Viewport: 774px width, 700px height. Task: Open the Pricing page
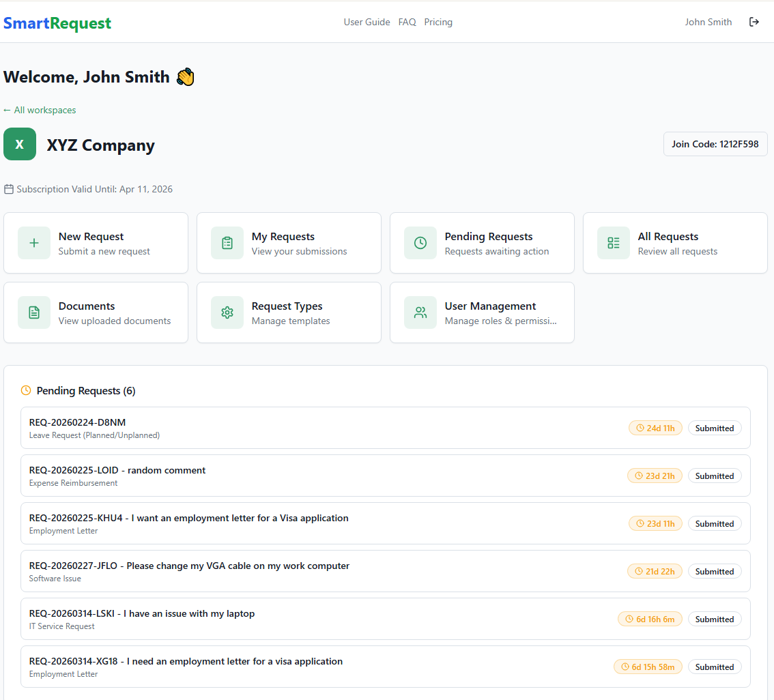coord(438,23)
